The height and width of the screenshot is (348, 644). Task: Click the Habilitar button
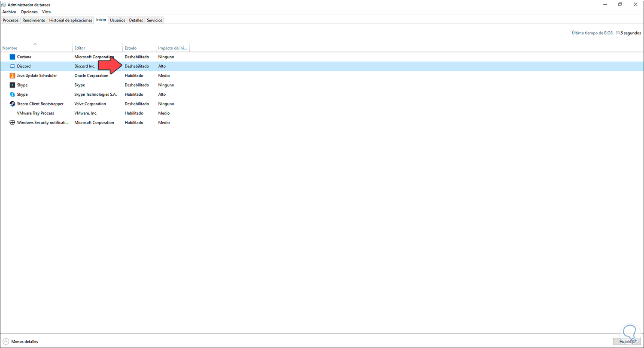(x=627, y=342)
